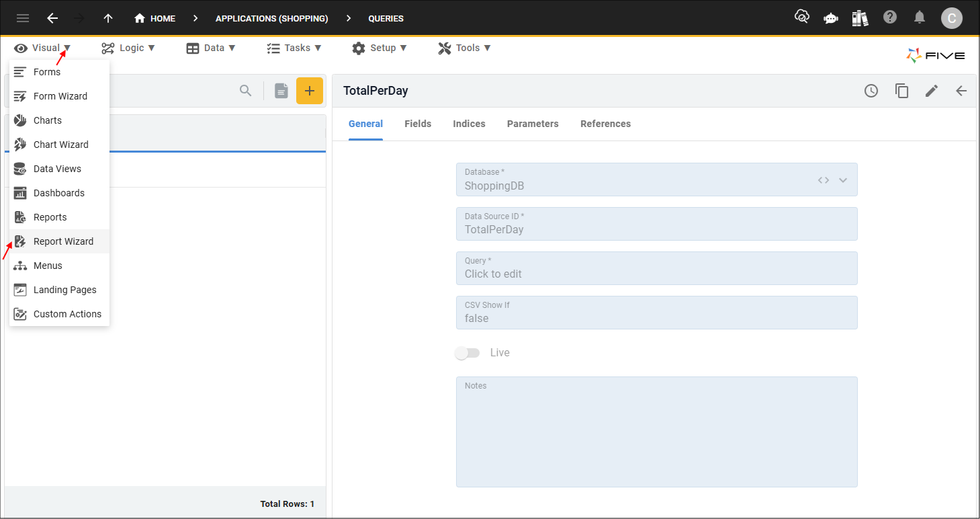
Task: Select Custom Actions menu entry
Action: pos(59,314)
